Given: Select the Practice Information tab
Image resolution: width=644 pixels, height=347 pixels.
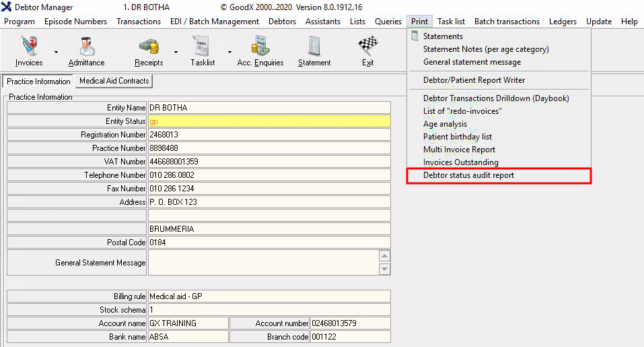Looking at the screenshot, I should 38,82.
